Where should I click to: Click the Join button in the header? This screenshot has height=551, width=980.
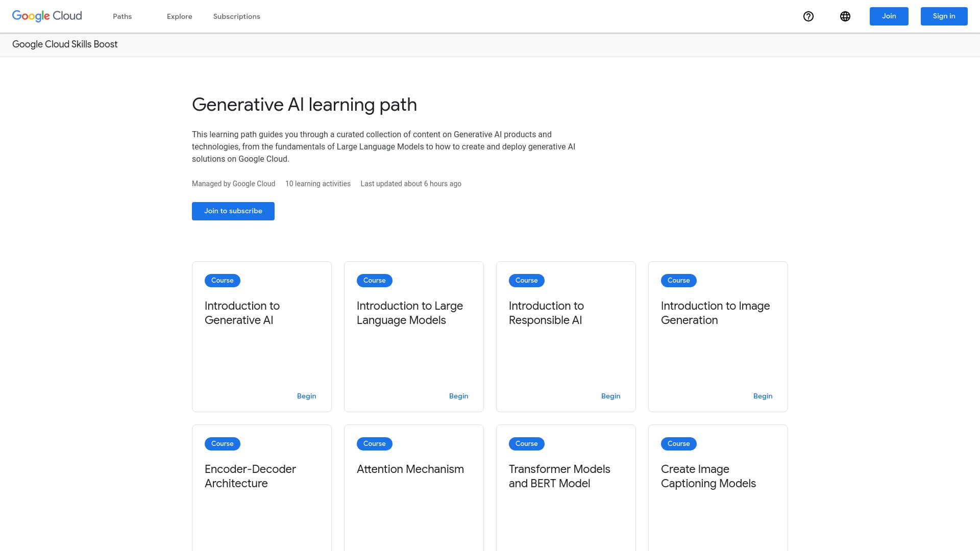[889, 16]
